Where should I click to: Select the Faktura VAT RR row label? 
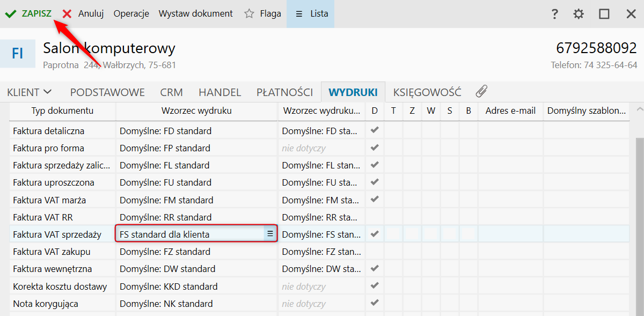coord(42,217)
